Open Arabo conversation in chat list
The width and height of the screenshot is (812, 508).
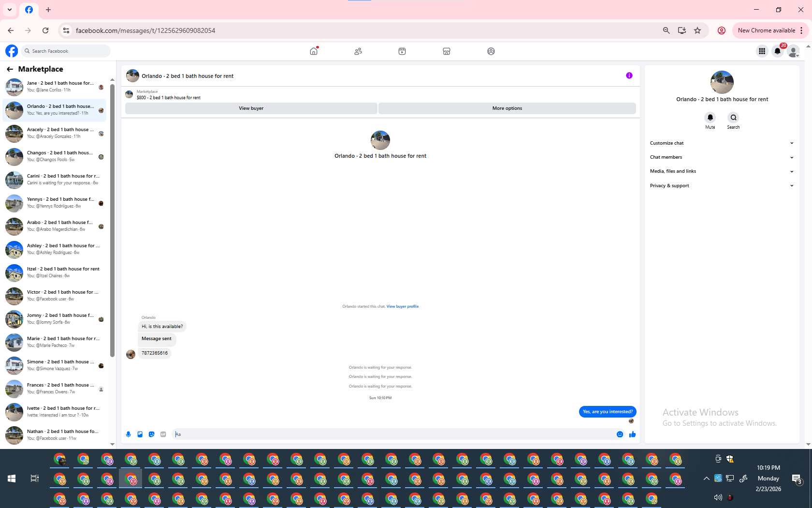click(x=55, y=226)
